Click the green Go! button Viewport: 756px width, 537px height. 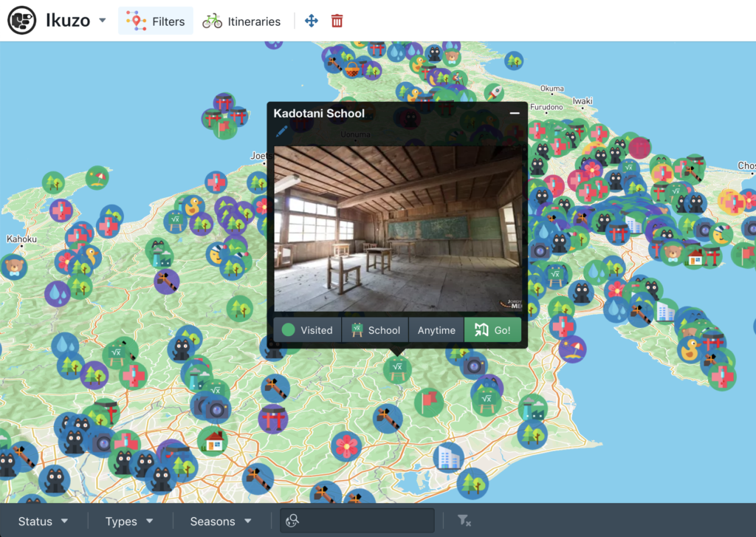click(x=492, y=330)
